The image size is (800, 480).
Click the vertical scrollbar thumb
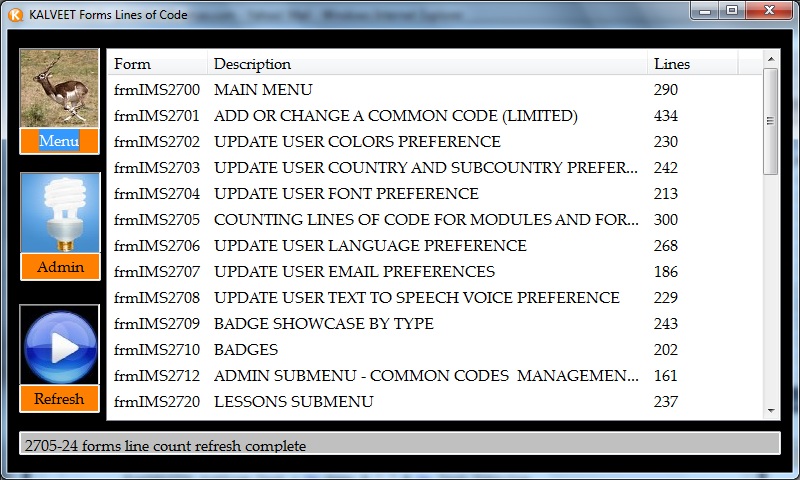(x=770, y=122)
